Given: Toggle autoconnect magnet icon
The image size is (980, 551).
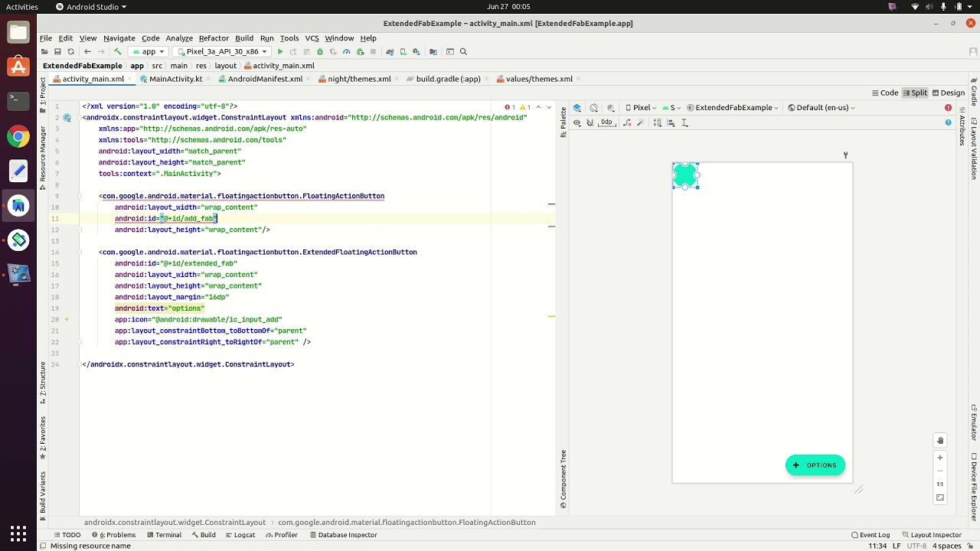Looking at the screenshot, I should [590, 122].
